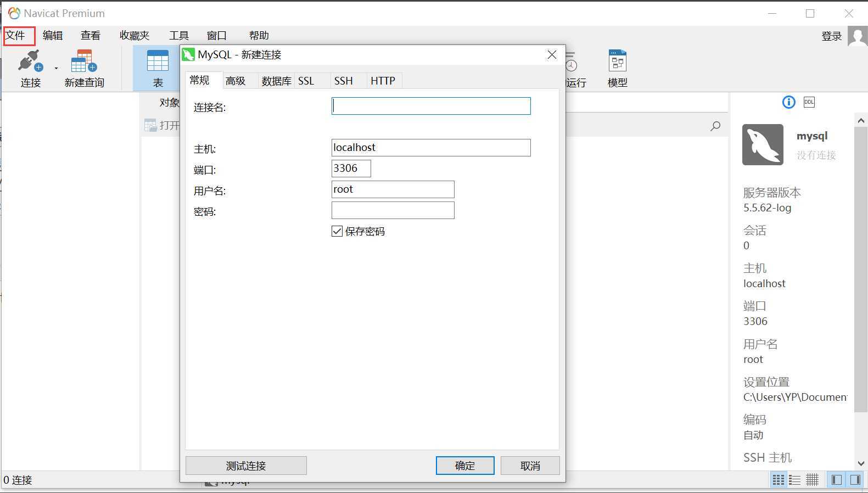This screenshot has height=493, width=868.
Task: Click the MySQL dolphin icon in dialog title
Action: coord(188,54)
